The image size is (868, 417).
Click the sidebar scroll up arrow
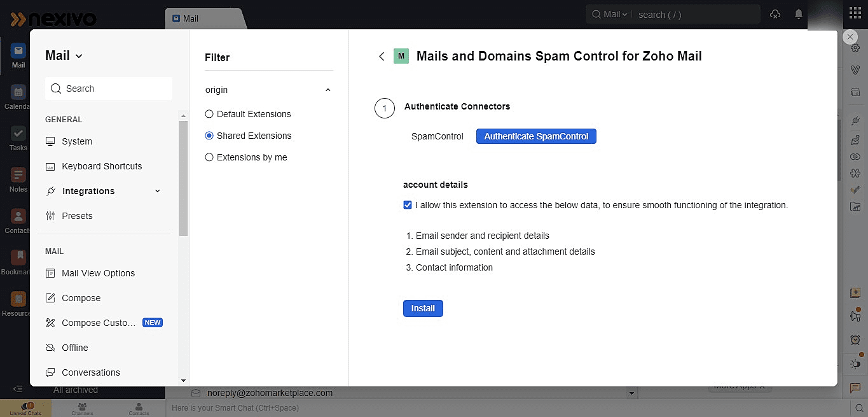click(184, 116)
